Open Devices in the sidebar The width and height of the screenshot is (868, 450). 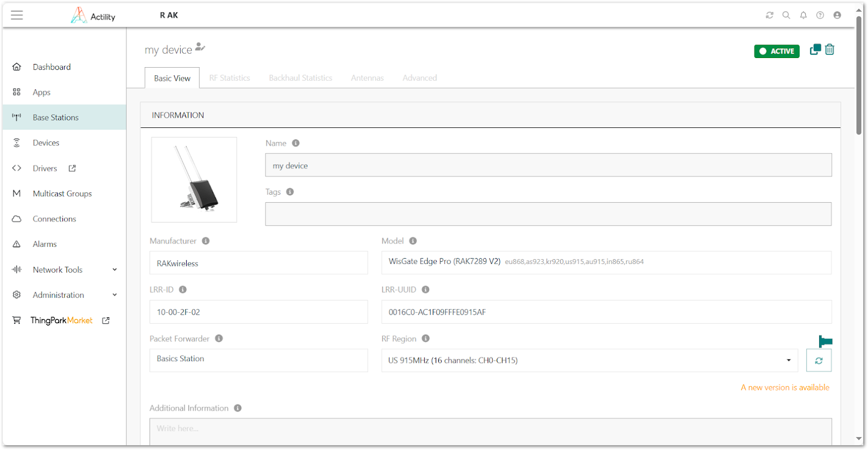[46, 143]
